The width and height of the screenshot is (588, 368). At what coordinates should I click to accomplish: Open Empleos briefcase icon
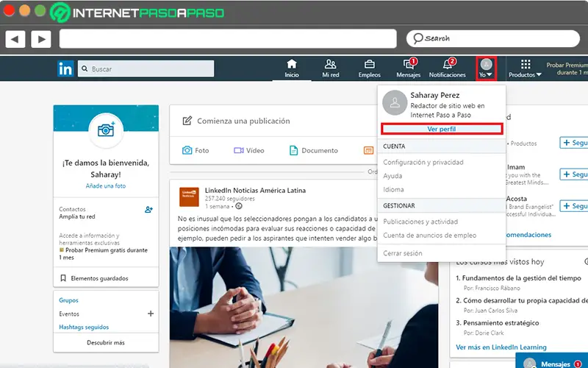(370, 68)
